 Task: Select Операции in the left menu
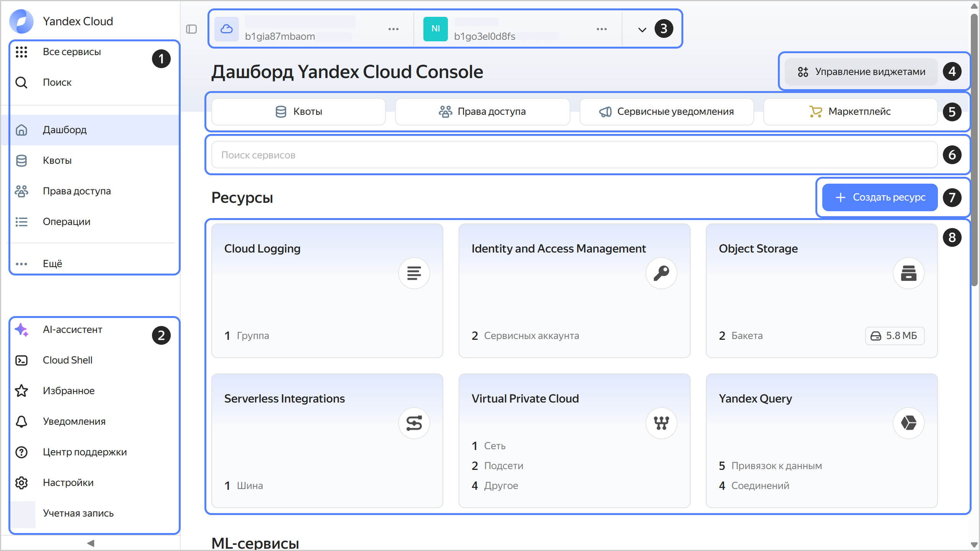66,221
